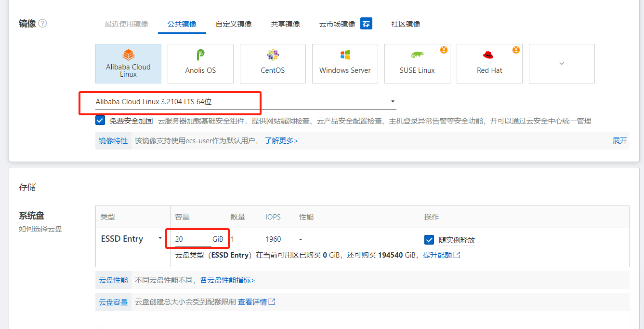Click the 云盘容量 label
The width and height of the screenshot is (644, 329).
click(113, 302)
